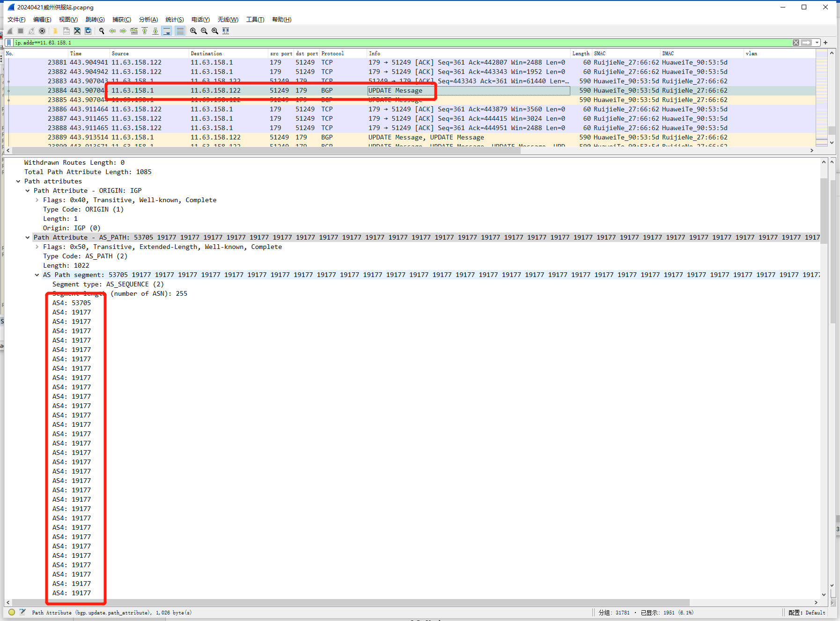Clear the display filter with X button
Screen dimensions: 840x621
tap(796, 43)
